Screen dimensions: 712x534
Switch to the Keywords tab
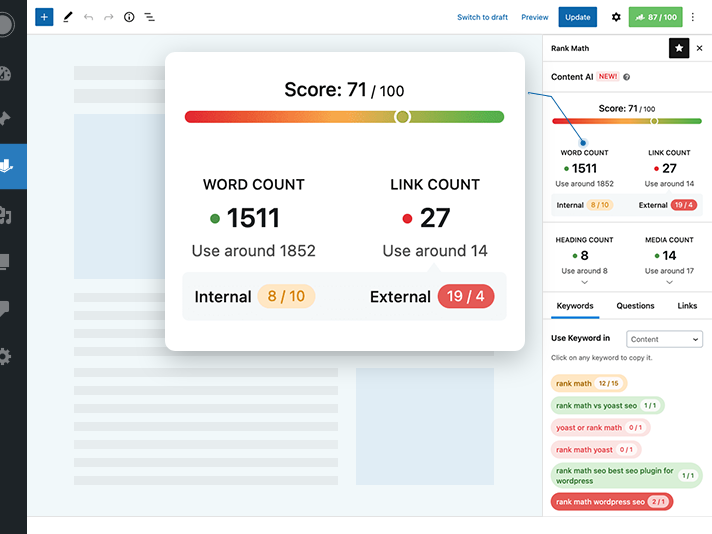575,306
